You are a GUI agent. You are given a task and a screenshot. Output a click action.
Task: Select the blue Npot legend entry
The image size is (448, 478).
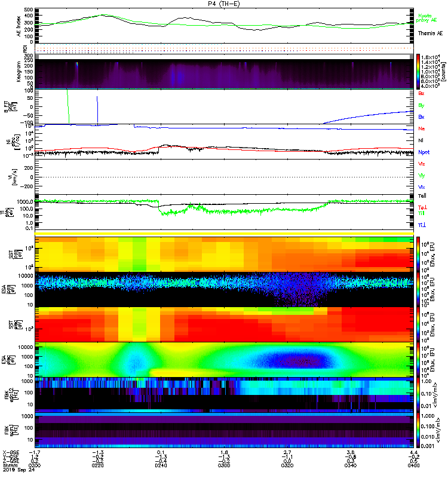424,152
